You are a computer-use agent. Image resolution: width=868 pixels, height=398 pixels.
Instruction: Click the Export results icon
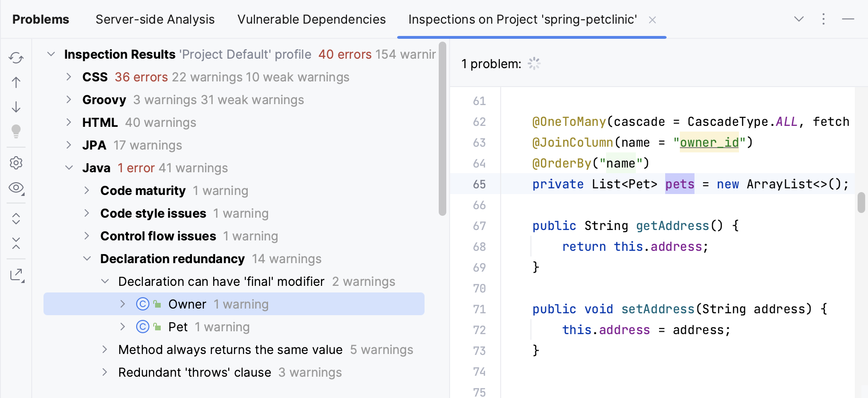tap(17, 275)
